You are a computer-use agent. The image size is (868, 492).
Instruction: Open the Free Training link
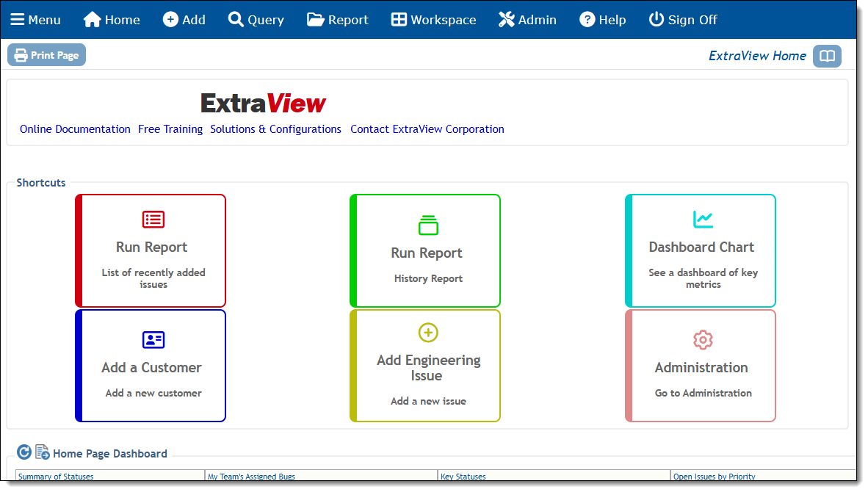pyautogui.click(x=170, y=129)
